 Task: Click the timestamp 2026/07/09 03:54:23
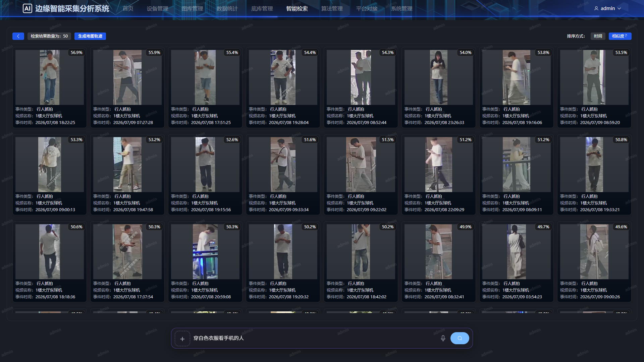(x=522, y=297)
